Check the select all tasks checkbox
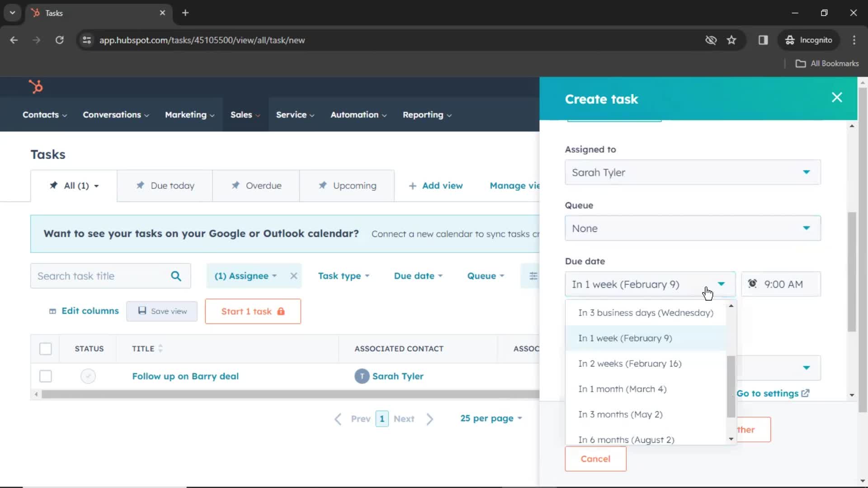Viewport: 868px width, 488px height. click(x=45, y=348)
